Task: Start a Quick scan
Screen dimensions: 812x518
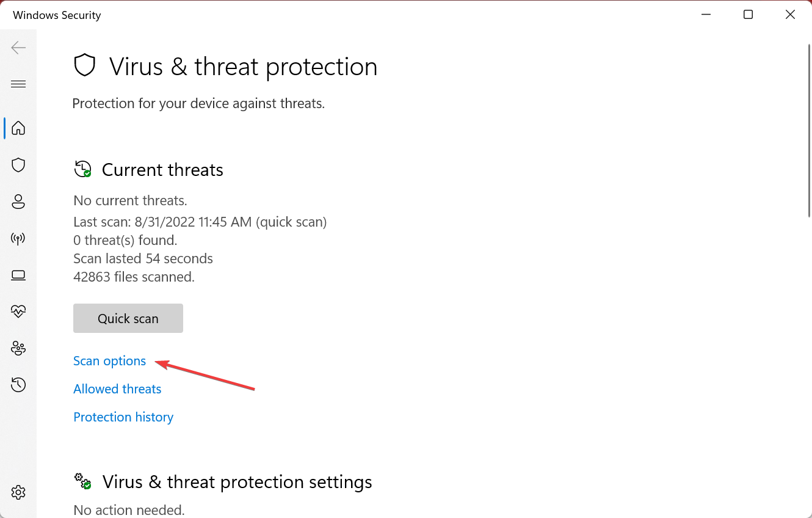Action: coord(128,318)
